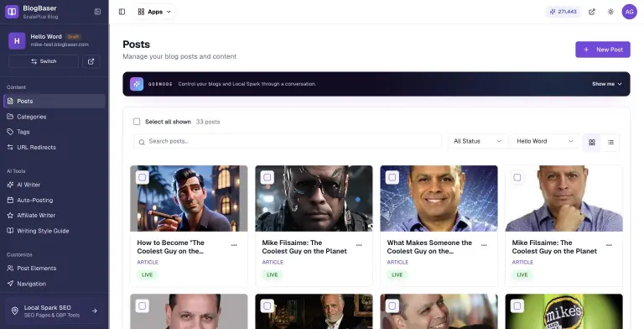Click the search magnifier icon

tap(142, 142)
